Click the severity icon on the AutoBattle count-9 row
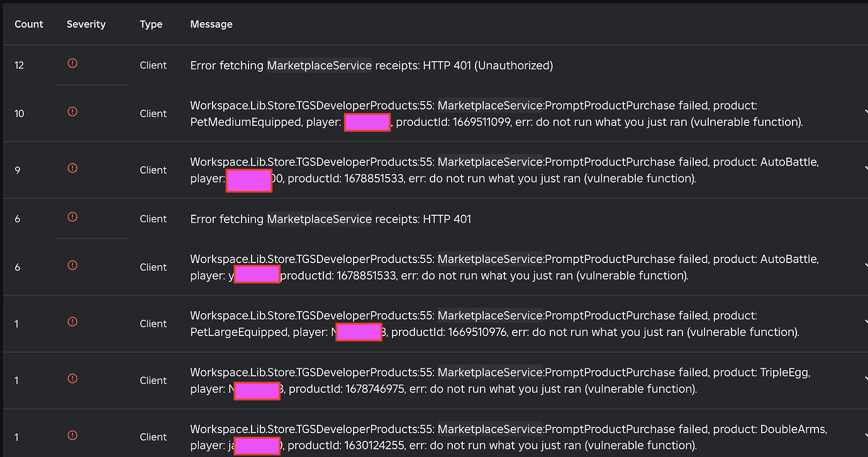Image resolution: width=868 pixels, height=457 pixels. 72,168
